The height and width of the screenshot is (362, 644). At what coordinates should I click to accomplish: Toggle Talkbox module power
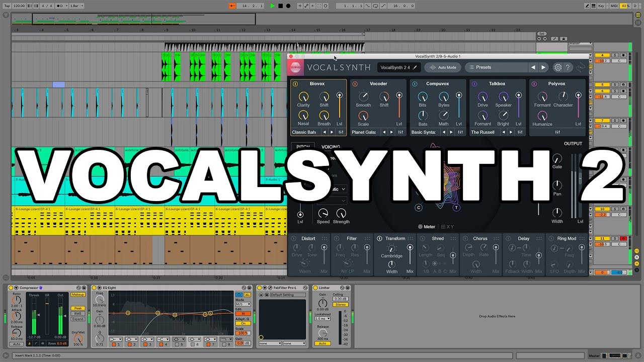click(x=474, y=84)
